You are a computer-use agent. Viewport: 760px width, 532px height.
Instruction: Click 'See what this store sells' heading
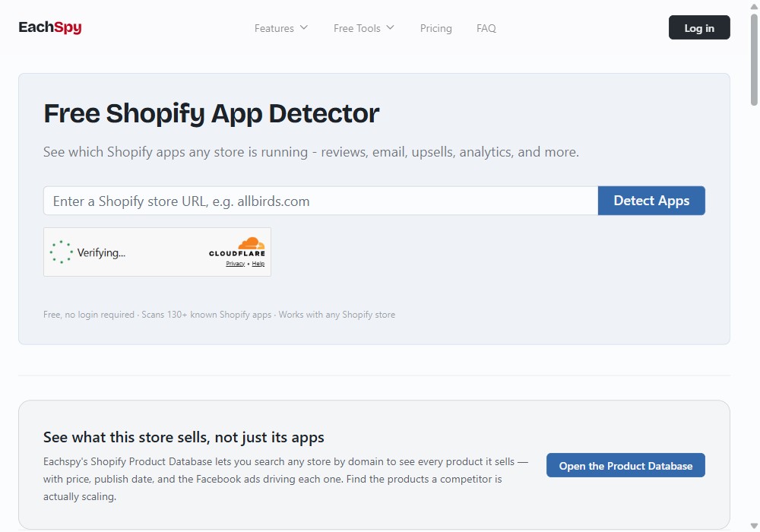184,437
